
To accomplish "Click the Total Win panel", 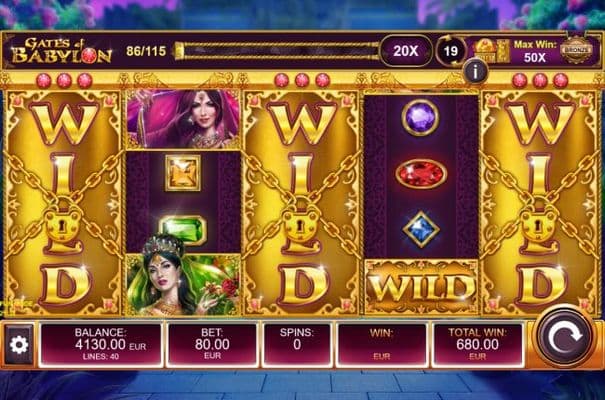I will click(478, 344).
